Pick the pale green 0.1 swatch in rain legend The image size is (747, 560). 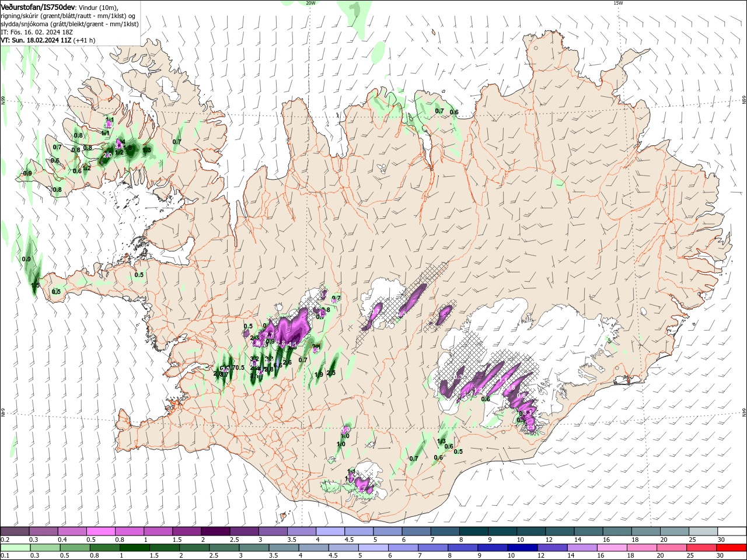(x=15, y=548)
